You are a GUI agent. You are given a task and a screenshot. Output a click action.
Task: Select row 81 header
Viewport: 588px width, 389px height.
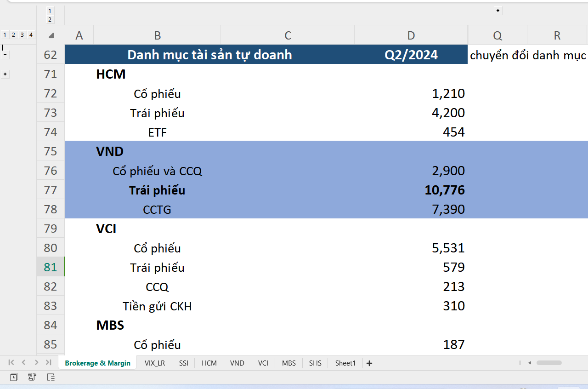point(51,267)
